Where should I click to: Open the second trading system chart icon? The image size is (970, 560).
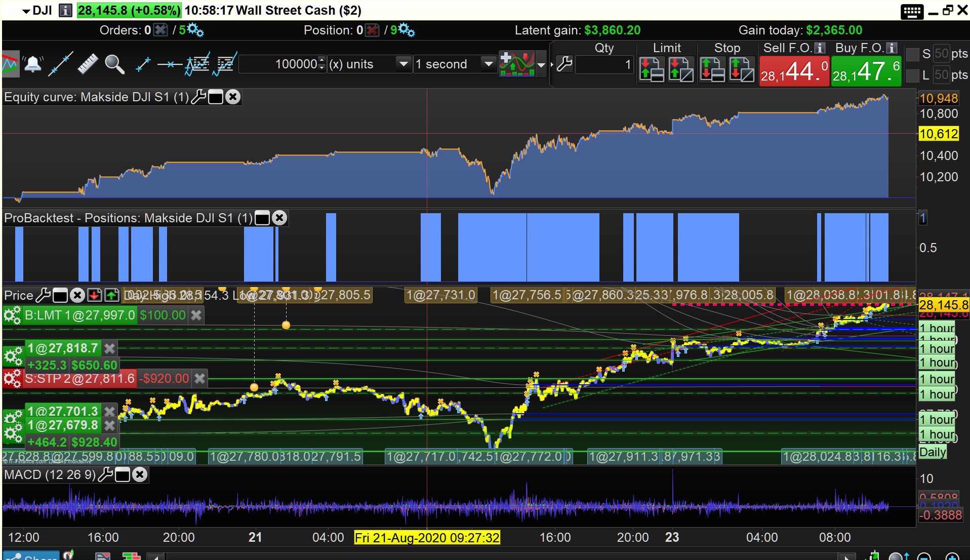point(225,64)
